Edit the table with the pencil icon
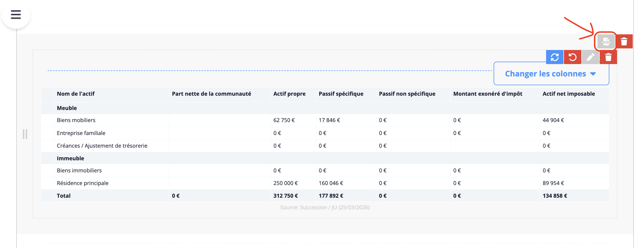The height and width of the screenshot is (248, 644). tap(590, 57)
